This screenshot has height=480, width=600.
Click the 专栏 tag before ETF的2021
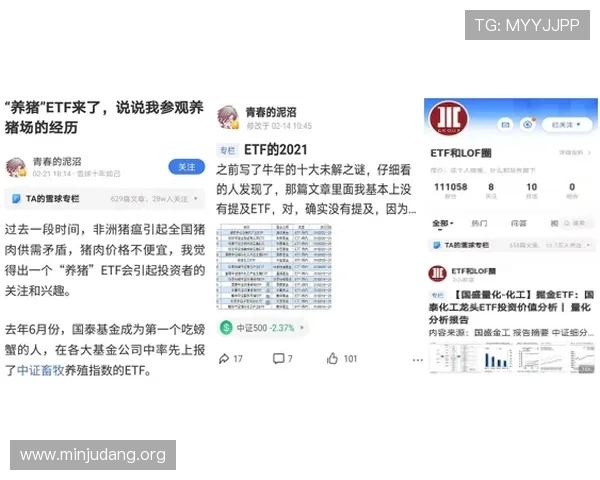(228, 150)
